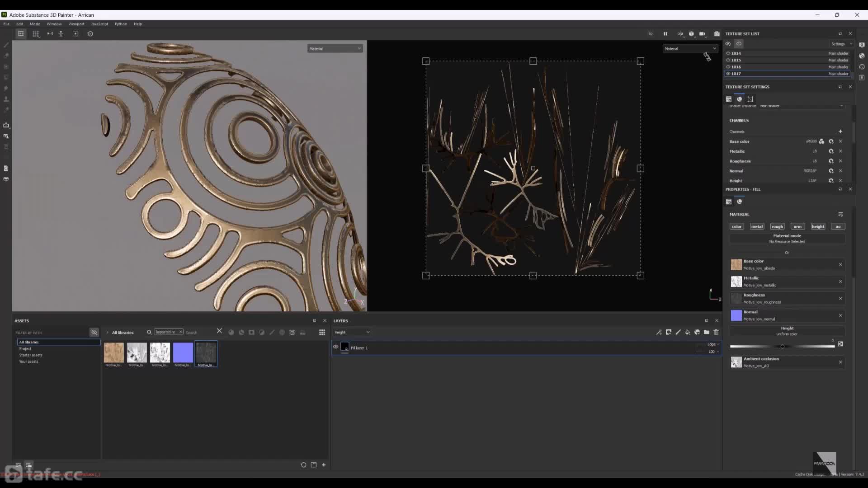The width and height of the screenshot is (868, 488).
Task: Open the Viewport menu
Action: [76, 24]
